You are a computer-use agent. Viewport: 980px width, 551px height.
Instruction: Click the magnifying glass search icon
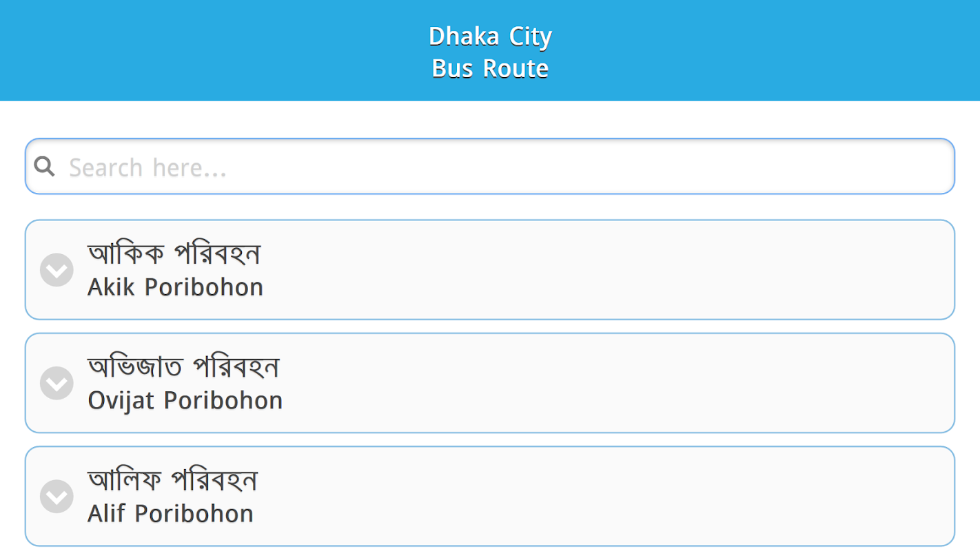pyautogui.click(x=45, y=167)
